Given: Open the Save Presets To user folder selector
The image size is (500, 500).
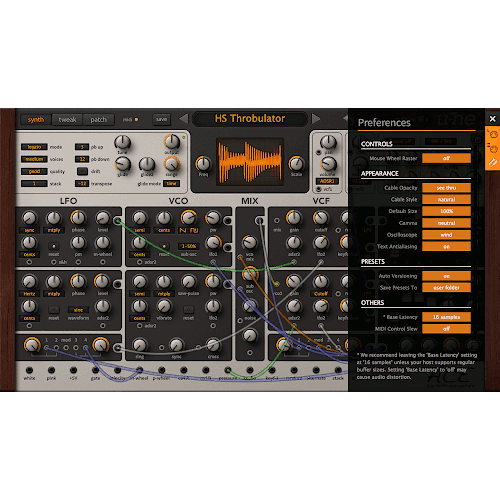Looking at the screenshot, I should (446, 288).
